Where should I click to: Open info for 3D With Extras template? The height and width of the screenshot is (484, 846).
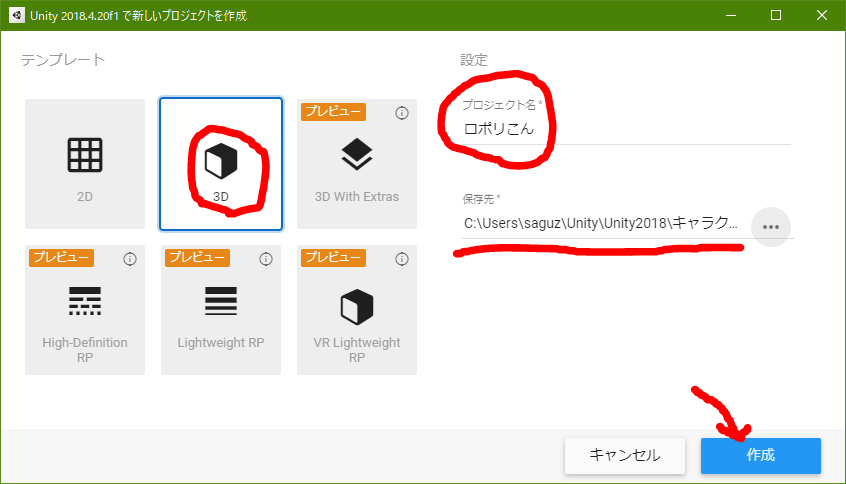coord(401,113)
